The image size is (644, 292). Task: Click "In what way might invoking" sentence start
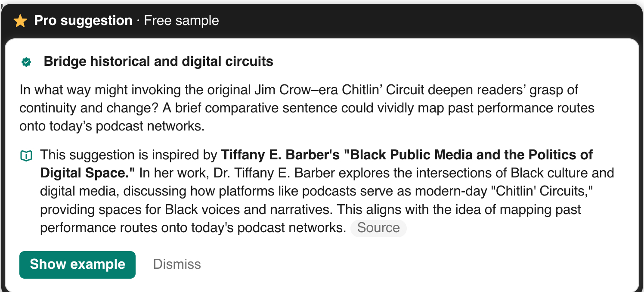pos(102,90)
